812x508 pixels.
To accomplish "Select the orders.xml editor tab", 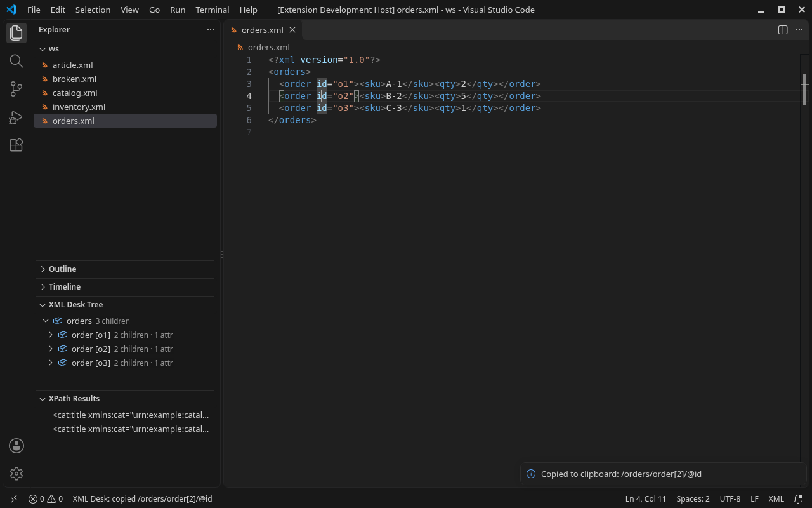I will coord(263,30).
